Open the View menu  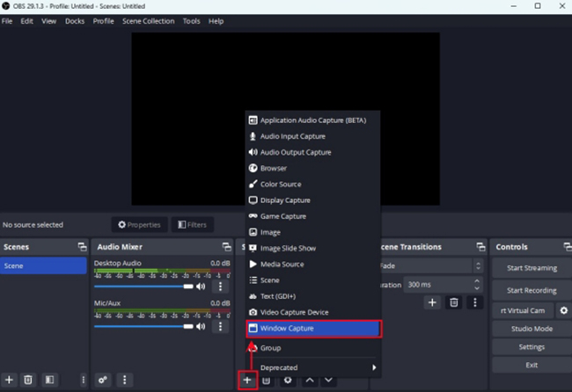[48, 21]
